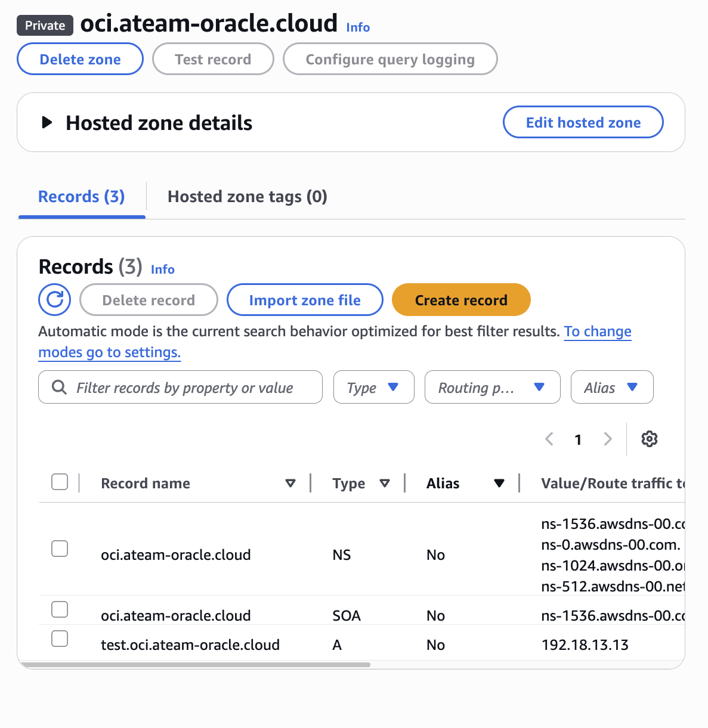This screenshot has width=708, height=728.
Task: Click the search magnifier icon
Action: click(x=60, y=388)
